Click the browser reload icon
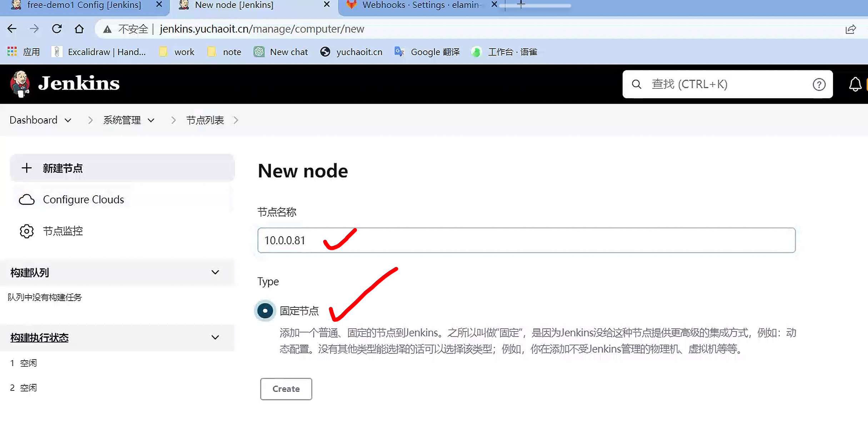The image size is (868, 429). pos(57,29)
